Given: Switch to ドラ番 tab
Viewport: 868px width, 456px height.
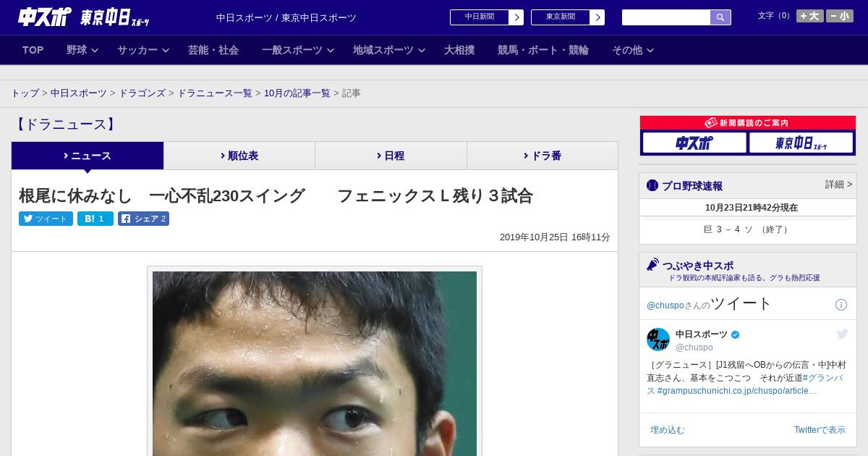Looking at the screenshot, I should (x=542, y=156).
